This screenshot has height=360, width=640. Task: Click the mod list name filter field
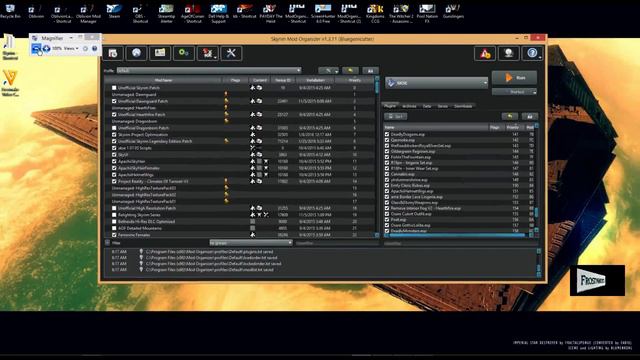click(336, 243)
